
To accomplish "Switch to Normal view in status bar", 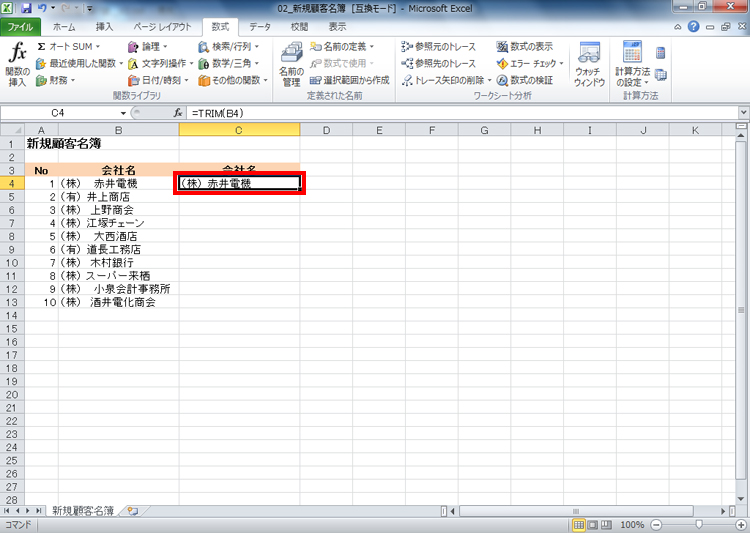I will coord(579,525).
